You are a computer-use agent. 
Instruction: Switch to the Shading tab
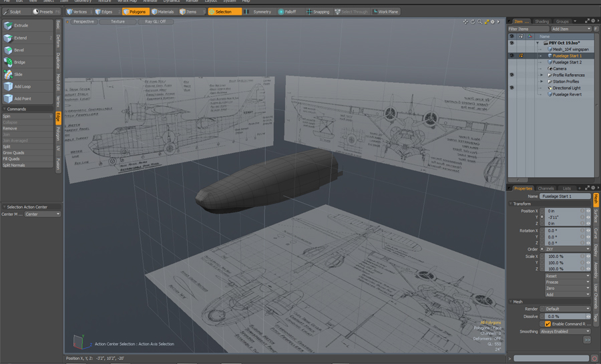click(542, 21)
